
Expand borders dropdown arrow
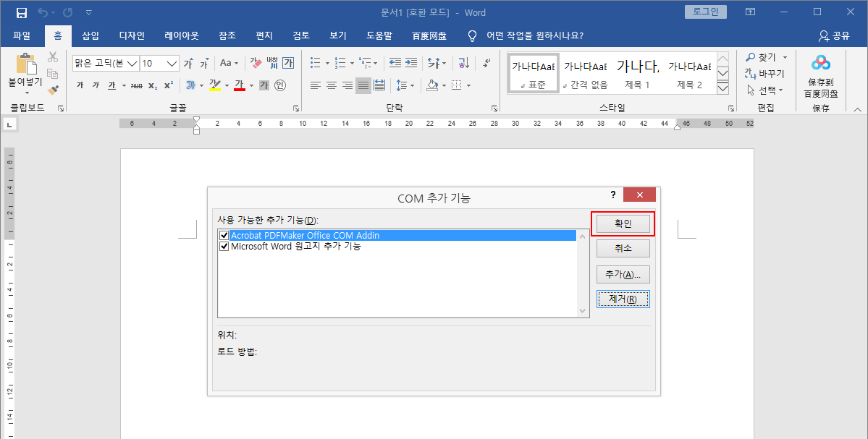tap(468, 85)
